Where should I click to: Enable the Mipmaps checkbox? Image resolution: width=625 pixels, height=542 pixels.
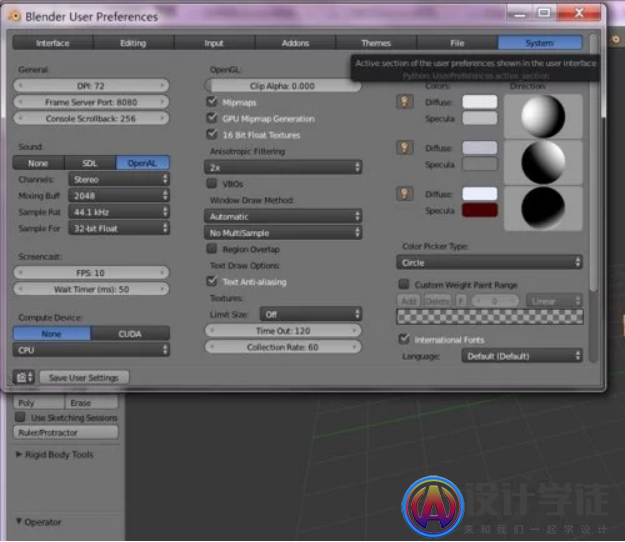(212, 102)
